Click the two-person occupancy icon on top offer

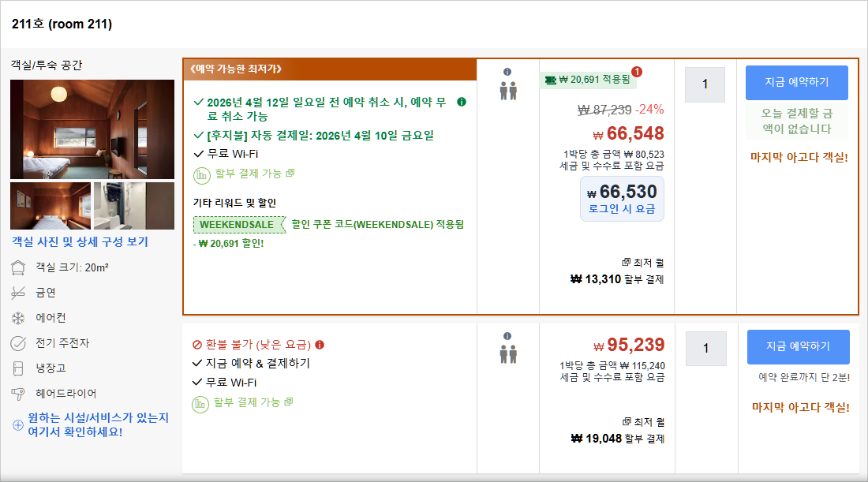pos(508,90)
